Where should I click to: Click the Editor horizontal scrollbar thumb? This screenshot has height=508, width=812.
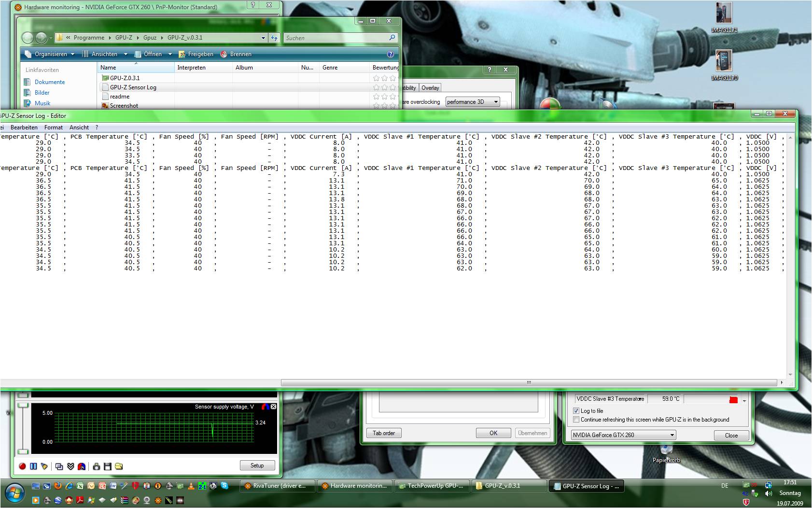click(529, 382)
